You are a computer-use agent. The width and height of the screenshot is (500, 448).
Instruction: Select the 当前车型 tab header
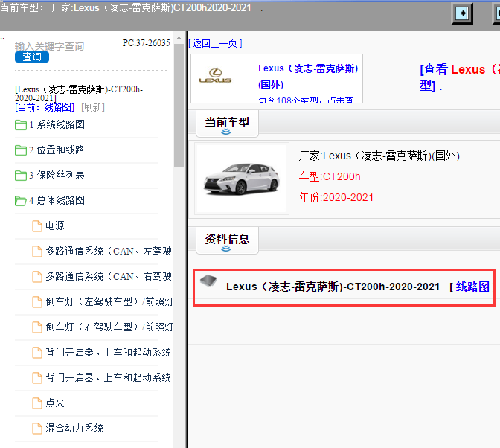click(227, 124)
